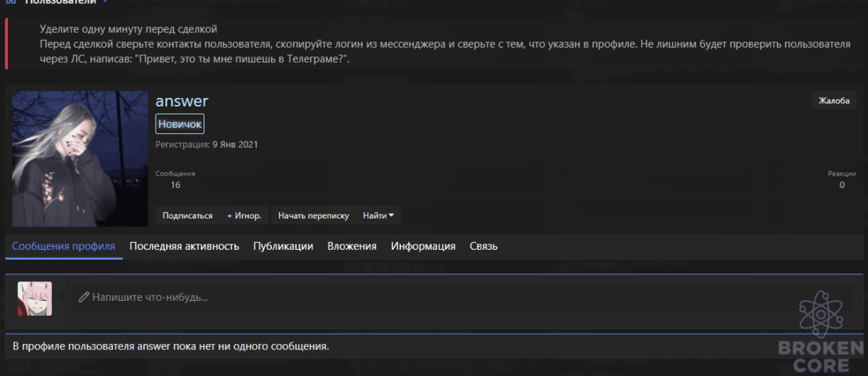Viewport: 868px width, 376px height.
Task: Click Начать переписку button
Action: point(313,215)
